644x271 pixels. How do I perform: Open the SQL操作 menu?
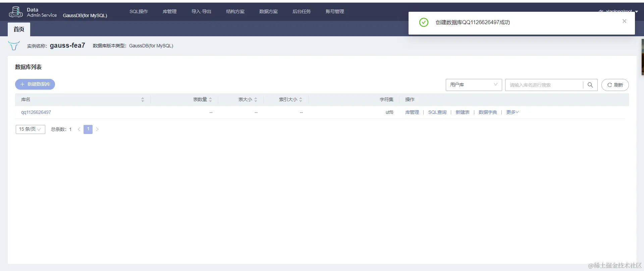coord(139,11)
